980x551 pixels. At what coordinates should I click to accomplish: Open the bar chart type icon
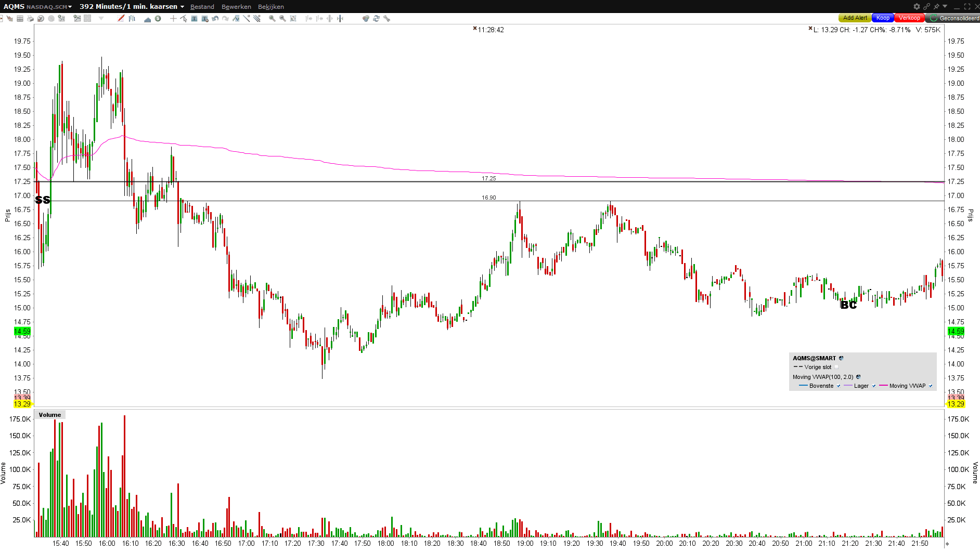(132, 19)
